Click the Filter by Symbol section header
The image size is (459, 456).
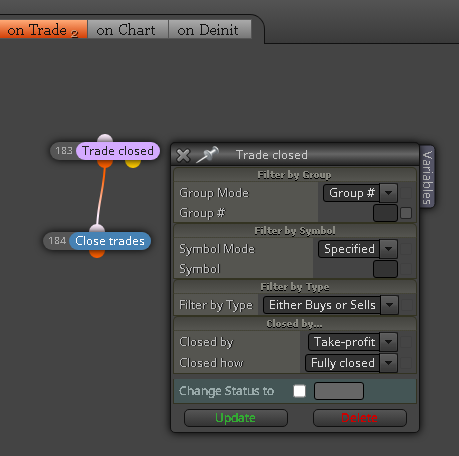295,231
